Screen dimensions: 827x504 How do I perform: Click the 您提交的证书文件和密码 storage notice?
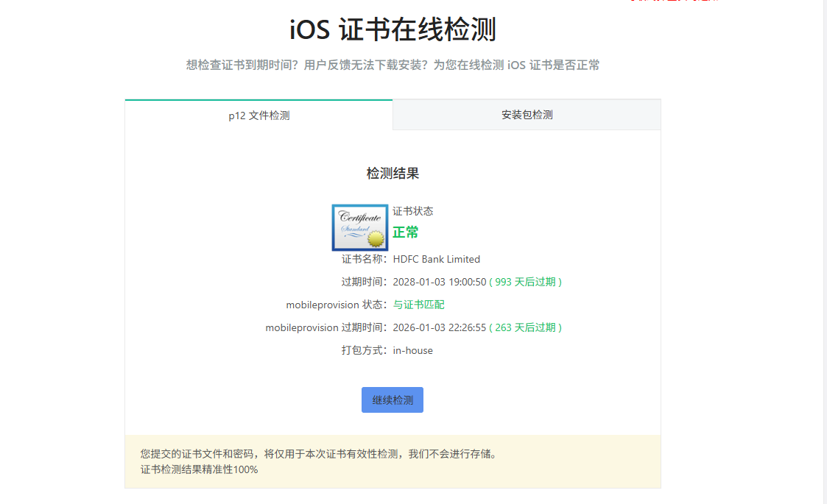(x=319, y=454)
